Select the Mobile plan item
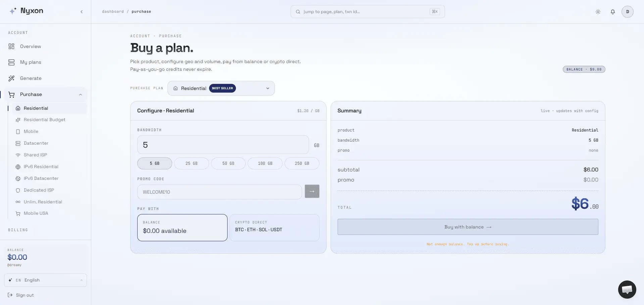644x305 pixels. pos(49,132)
